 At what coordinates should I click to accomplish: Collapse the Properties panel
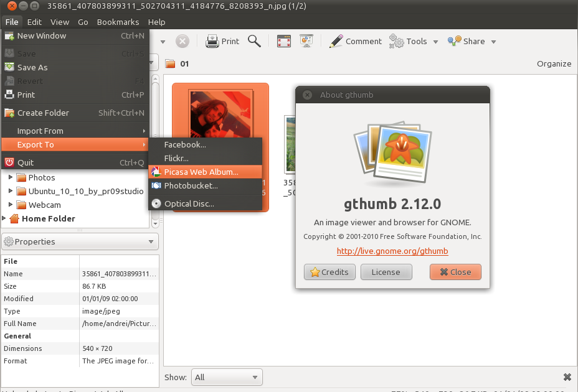pyautogui.click(x=150, y=241)
